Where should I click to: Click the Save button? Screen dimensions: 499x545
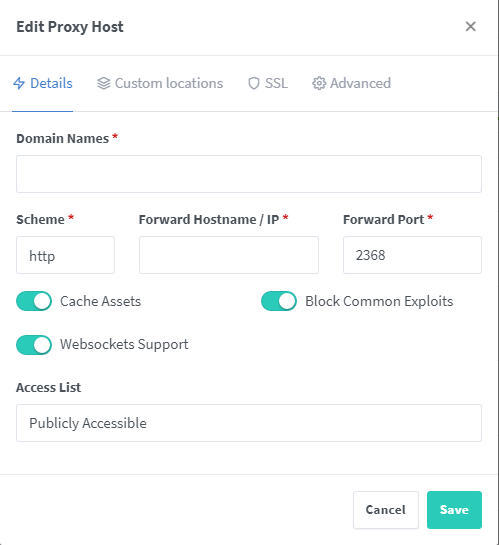coord(454,510)
